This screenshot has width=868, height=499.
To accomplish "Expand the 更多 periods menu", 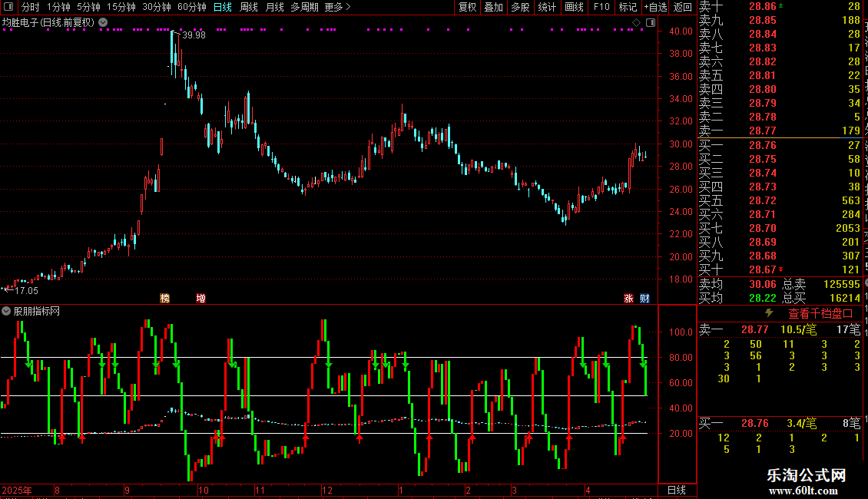I will pyautogui.click(x=338, y=7).
